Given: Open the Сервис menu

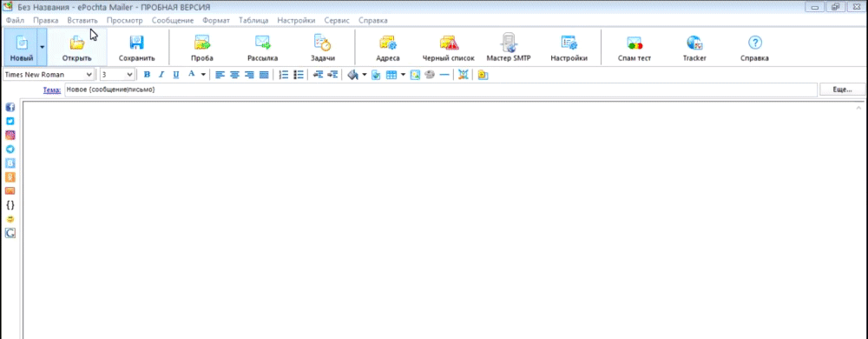Looking at the screenshot, I should point(337,21).
